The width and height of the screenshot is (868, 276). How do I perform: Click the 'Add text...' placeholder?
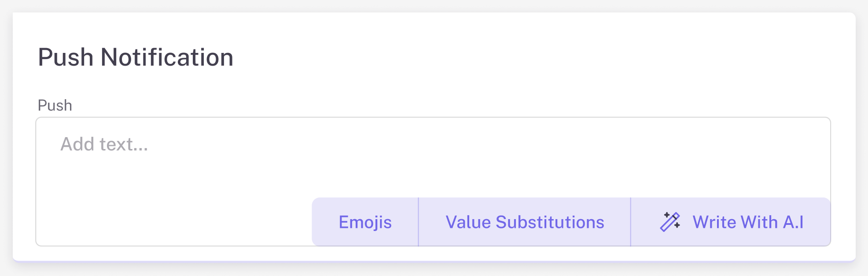(x=104, y=144)
